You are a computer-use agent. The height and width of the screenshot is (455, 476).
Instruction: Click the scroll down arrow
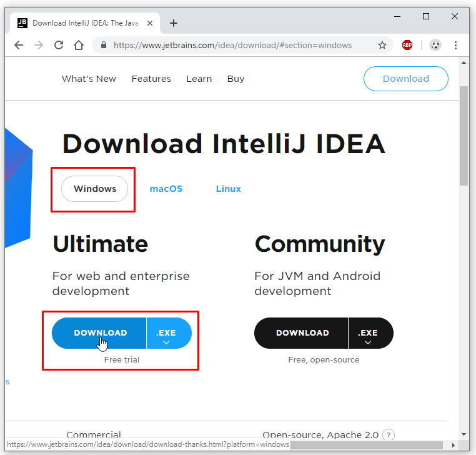(x=464, y=434)
